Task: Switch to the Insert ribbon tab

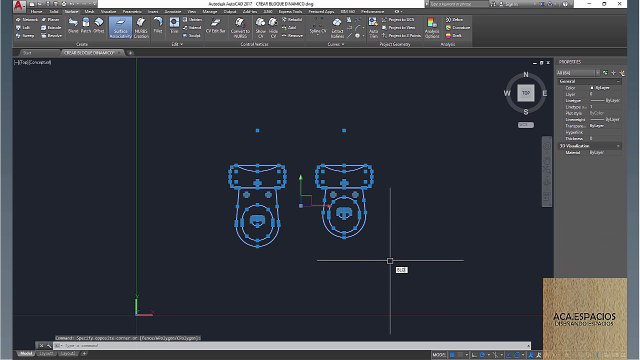Action: click(x=153, y=11)
